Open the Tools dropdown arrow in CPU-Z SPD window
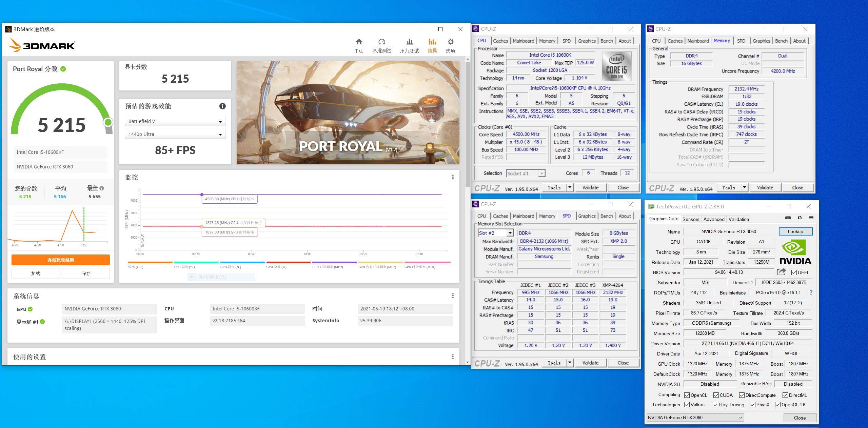The width and height of the screenshot is (868, 428). tap(570, 363)
